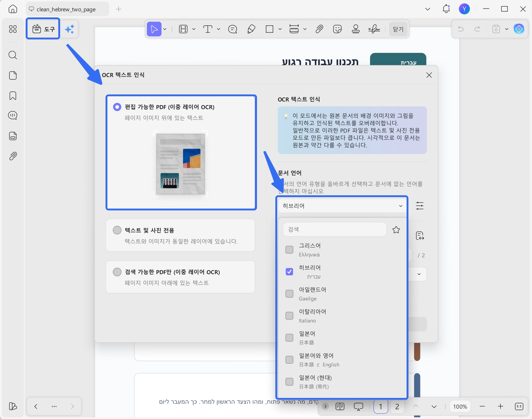
Task: Open the page panel in the left sidebar
Action: [13, 75]
